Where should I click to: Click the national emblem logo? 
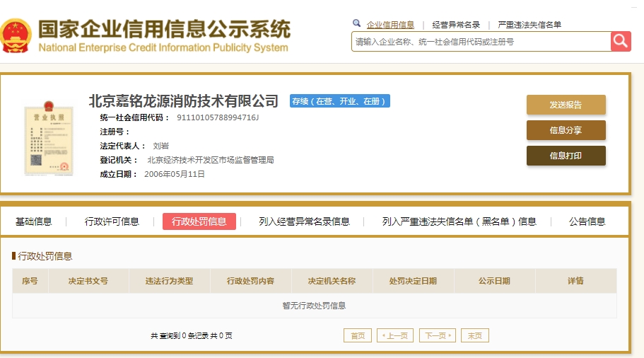click(x=16, y=36)
